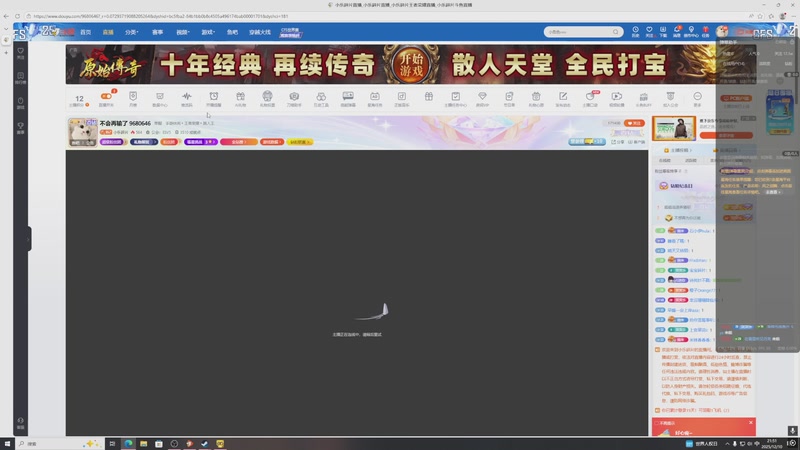This screenshot has height=450, width=800.
Task: Open the guild shield icon near More
Action: (x=670, y=96)
